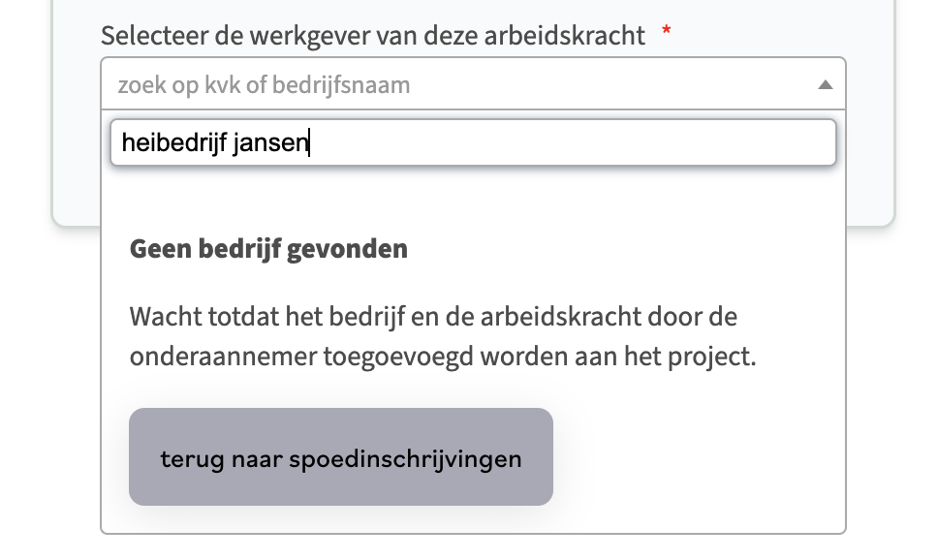Click the words 'terug naar' on the button
This screenshot has height=560, width=938.
(221, 459)
